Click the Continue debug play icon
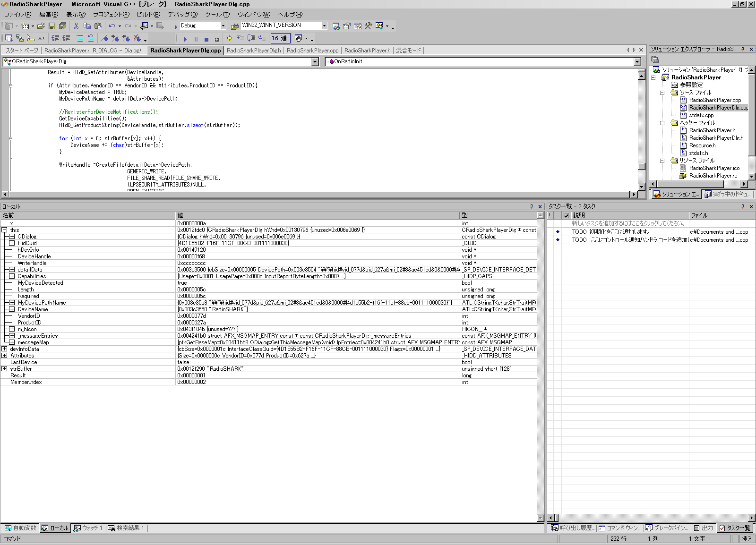Screen dimensions: 756x545 (x=185, y=39)
